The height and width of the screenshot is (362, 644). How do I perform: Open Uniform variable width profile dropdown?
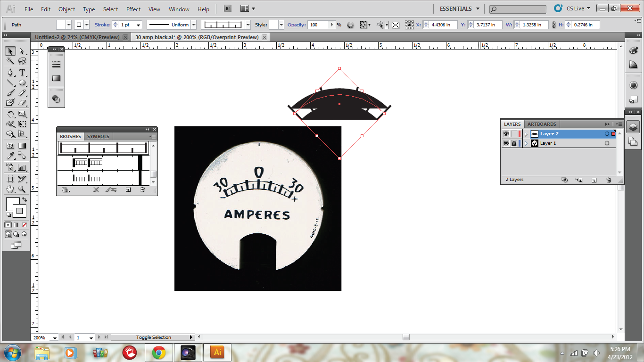tap(193, 25)
